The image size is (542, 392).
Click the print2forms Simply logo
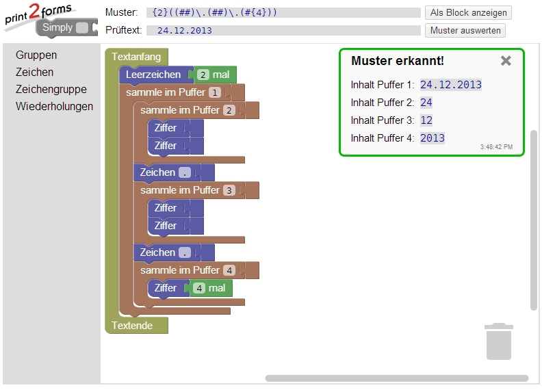click(47, 19)
